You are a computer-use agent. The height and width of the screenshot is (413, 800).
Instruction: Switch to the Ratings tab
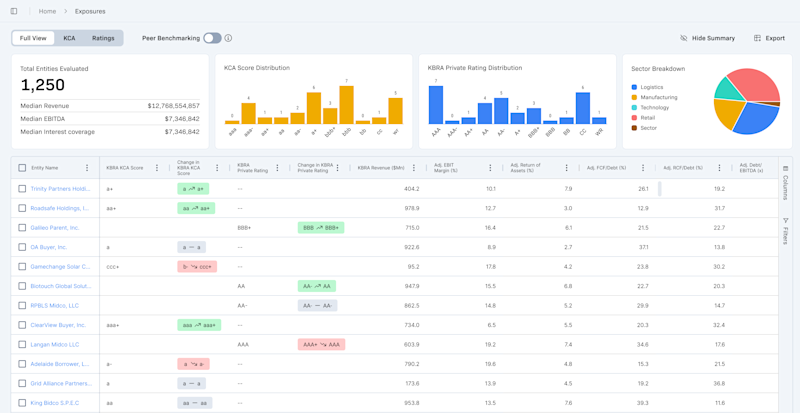tap(103, 38)
